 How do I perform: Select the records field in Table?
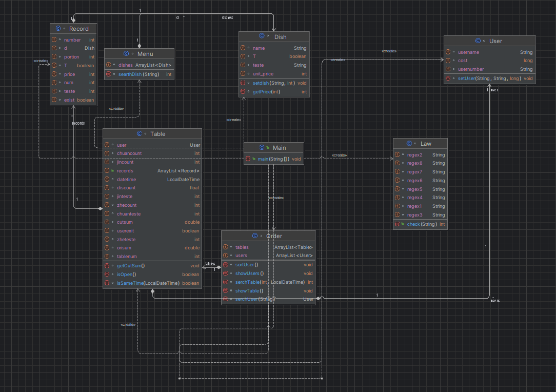point(125,171)
